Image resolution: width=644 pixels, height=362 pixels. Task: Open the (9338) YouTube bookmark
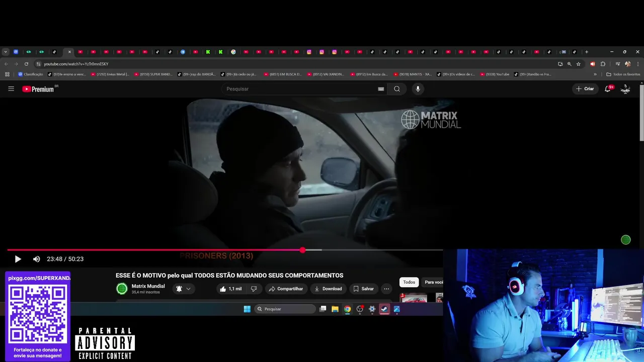[495, 74]
